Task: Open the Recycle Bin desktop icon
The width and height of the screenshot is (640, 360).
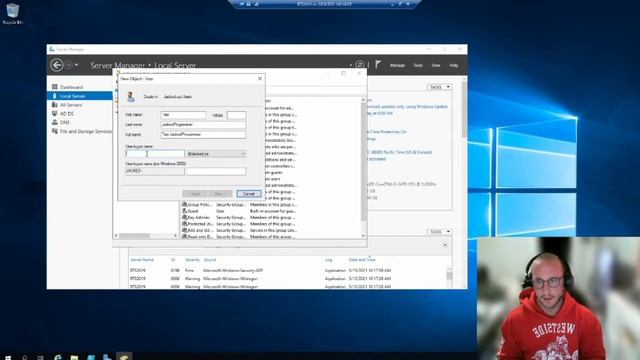Action: click(x=13, y=13)
